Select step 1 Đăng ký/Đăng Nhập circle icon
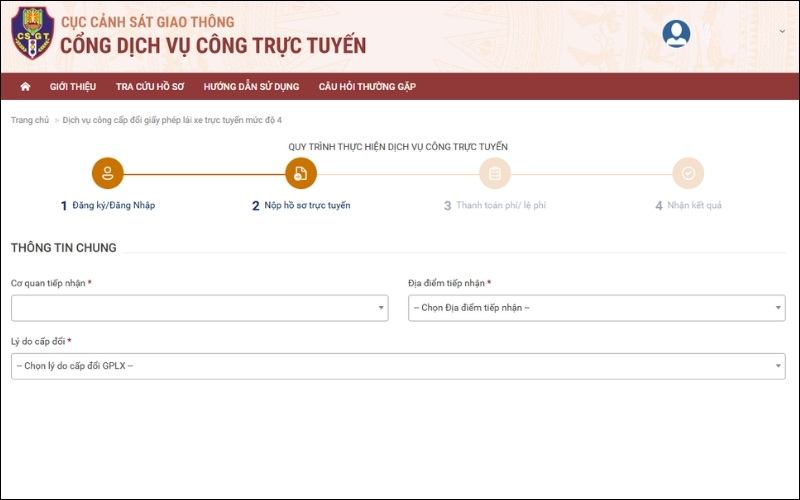This screenshot has width=800, height=500. (108, 174)
